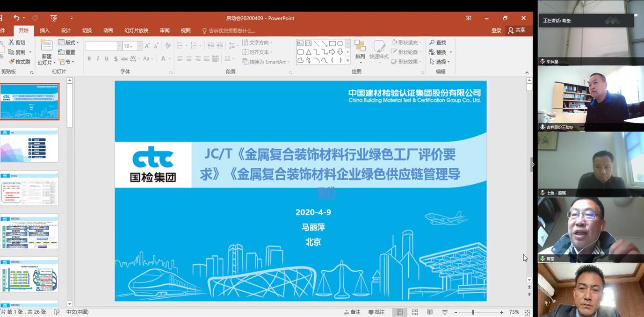The width and height of the screenshot is (644, 317).
Task: Toggle align text right
Action: [198, 59]
